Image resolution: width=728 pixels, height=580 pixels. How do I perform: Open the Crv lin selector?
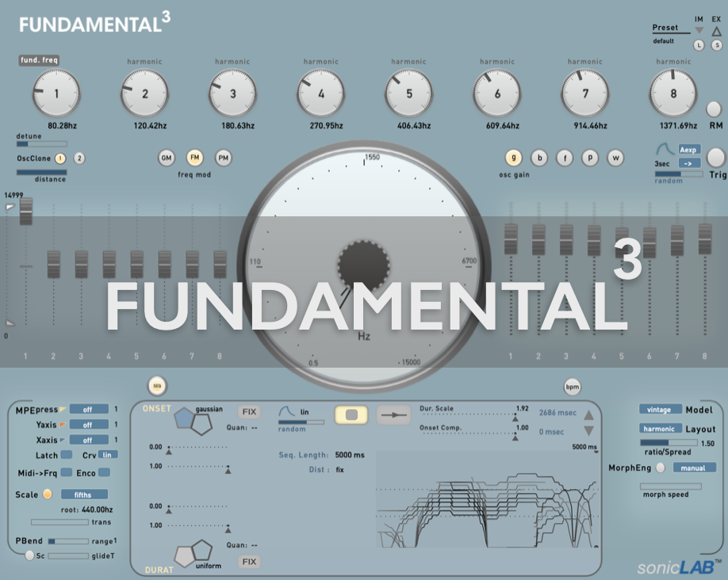[108, 455]
